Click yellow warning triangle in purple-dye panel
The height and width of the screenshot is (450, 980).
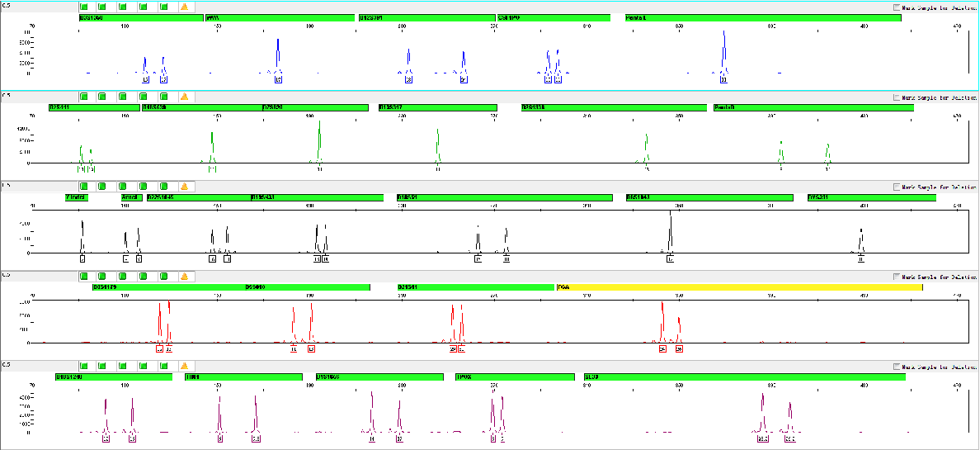pyautogui.click(x=185, y=366)
